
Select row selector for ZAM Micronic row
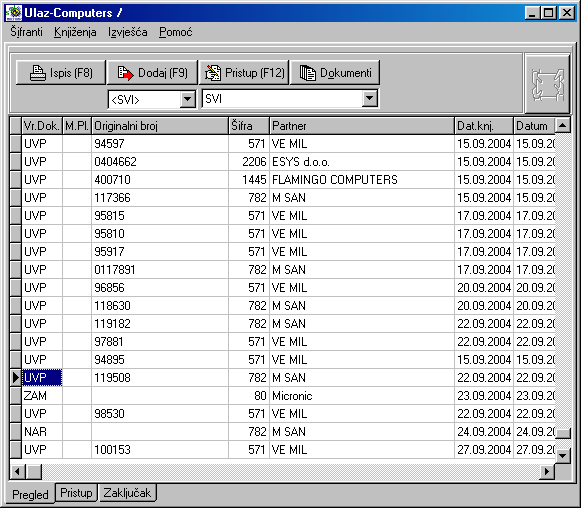tap(16, 396)
